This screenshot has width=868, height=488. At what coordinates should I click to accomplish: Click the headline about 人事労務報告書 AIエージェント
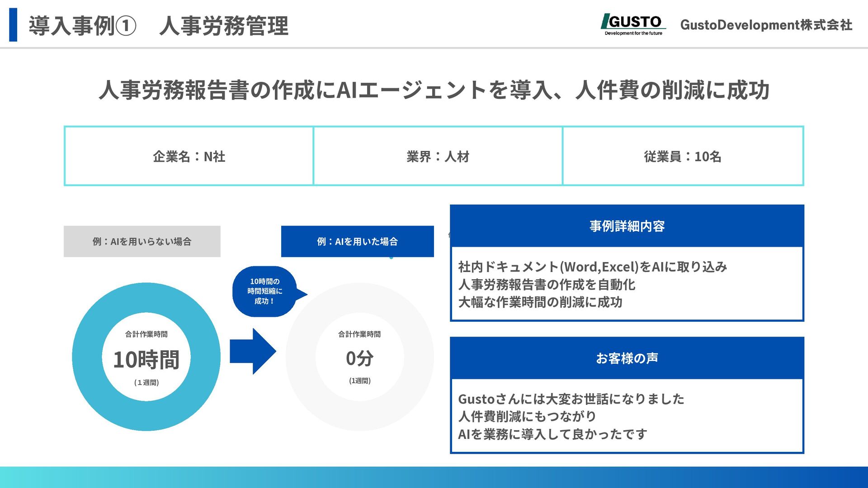pyautogui.click(x=434, y=89)
